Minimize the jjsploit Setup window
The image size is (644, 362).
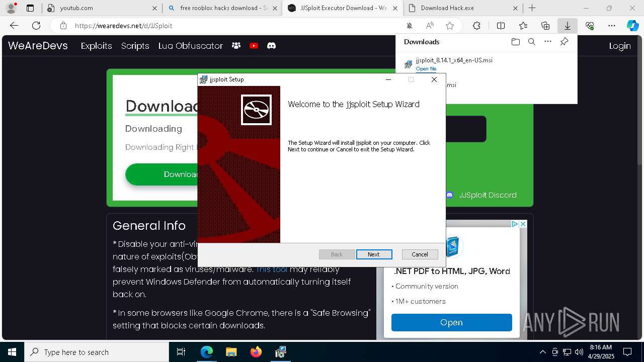pyautogui.click(x=388, y=79)
